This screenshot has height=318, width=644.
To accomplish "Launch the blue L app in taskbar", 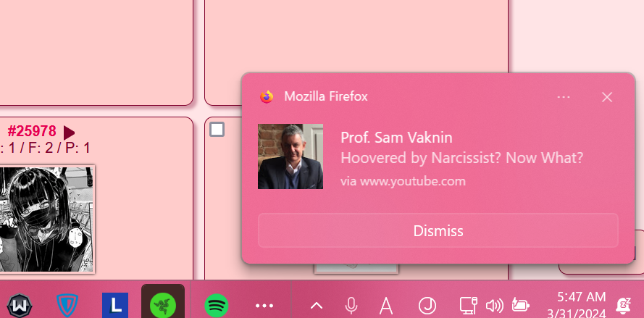I will pos(115,305).
